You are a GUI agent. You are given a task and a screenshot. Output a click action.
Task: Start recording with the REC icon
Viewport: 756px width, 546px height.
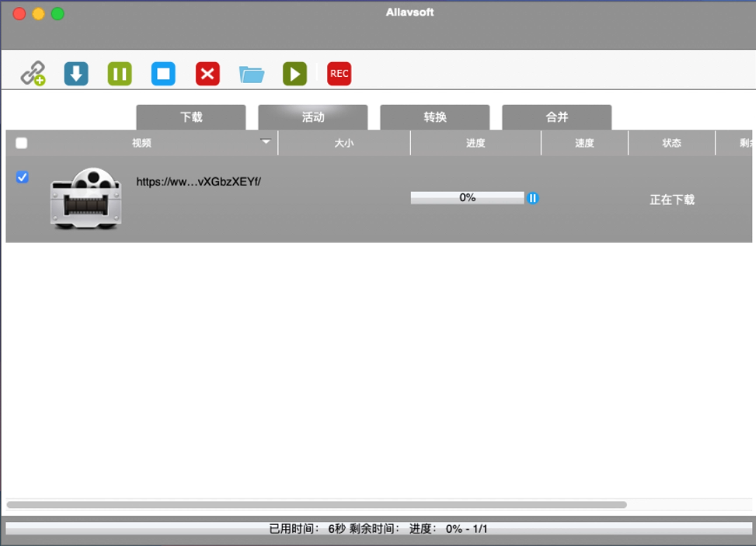coord(339,74)
